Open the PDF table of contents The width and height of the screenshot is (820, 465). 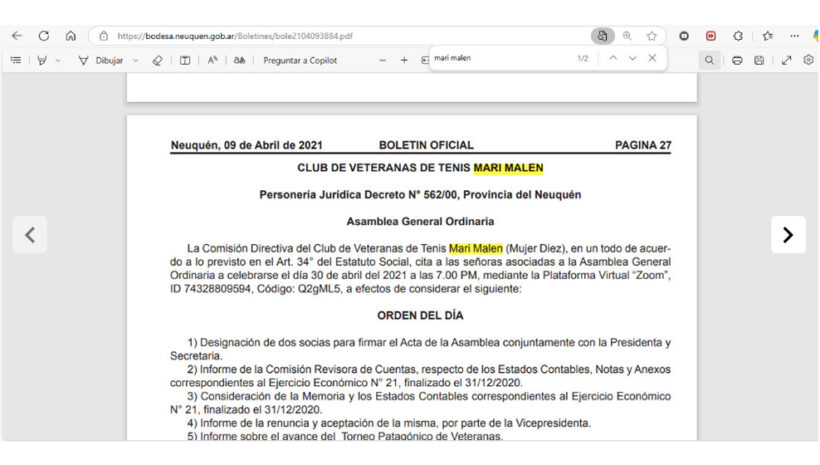[x=15, y=60]
